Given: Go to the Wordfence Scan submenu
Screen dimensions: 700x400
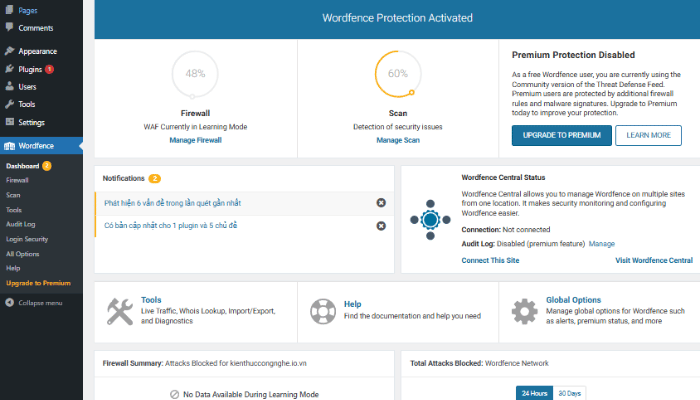Looking at the screenshot, I should pos(13,195).
